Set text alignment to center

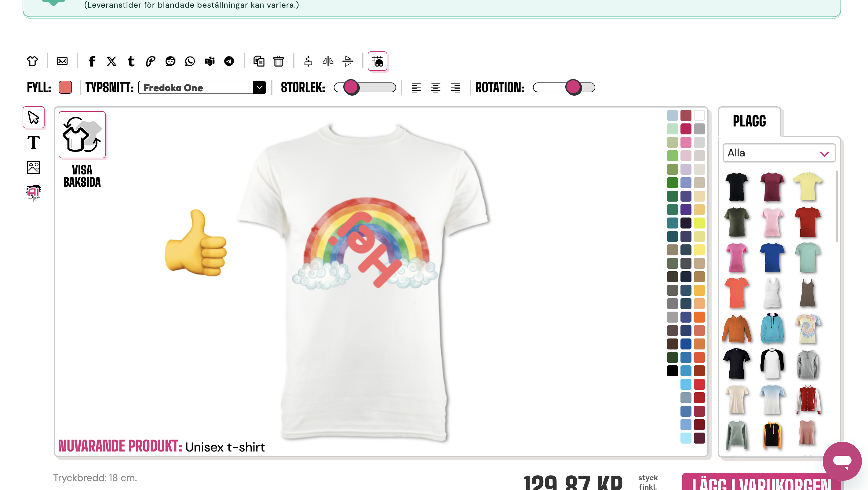pos(436,88)
